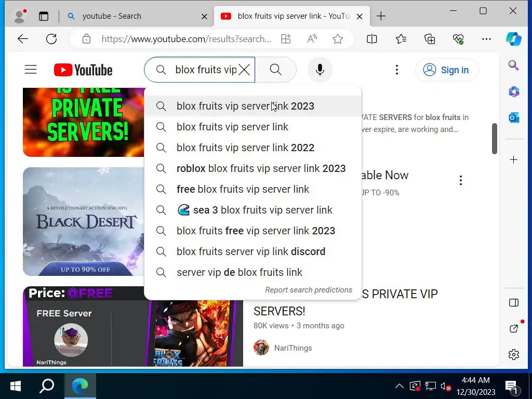Screen dimensions: 532x399
Task: Toggle split screen icon
Action: (372, 39)
